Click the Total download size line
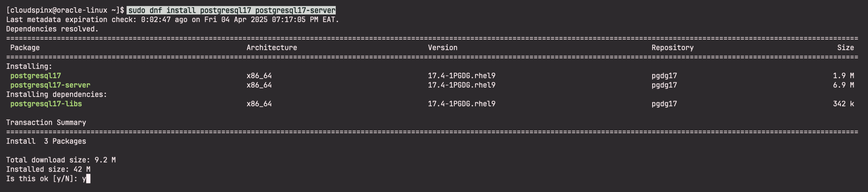868x192 pixels. tap(61, 160)
